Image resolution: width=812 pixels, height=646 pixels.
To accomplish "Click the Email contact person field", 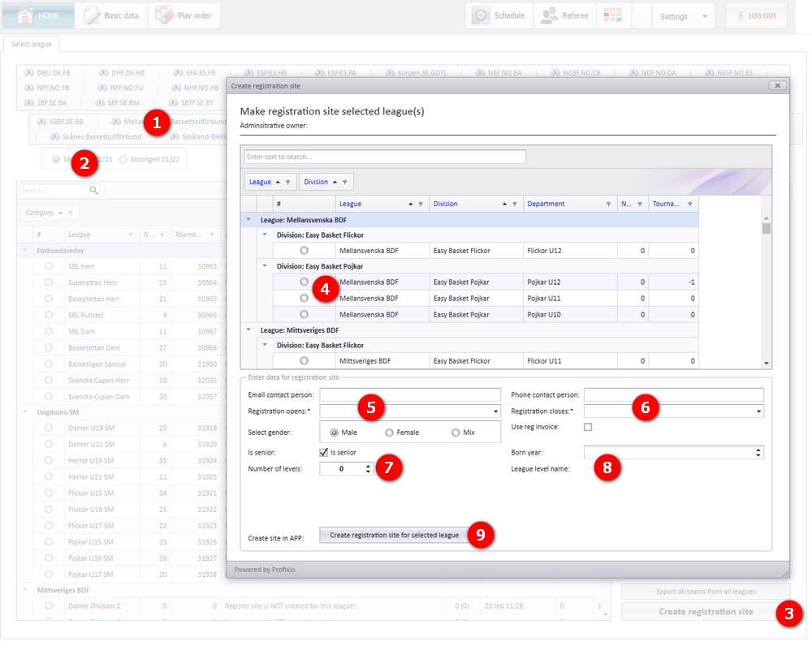I will point(409,395).
